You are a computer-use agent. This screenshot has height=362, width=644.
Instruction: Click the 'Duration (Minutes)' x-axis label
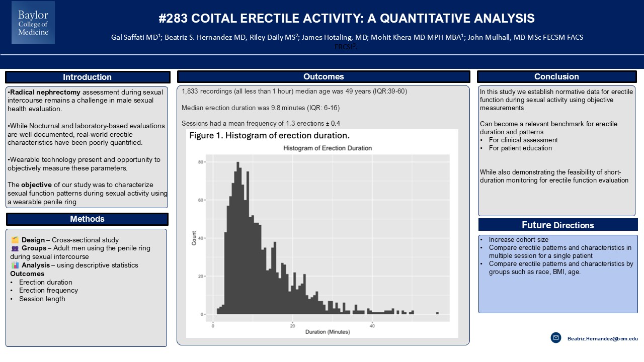pyautogui.click(x=327, y=332)
